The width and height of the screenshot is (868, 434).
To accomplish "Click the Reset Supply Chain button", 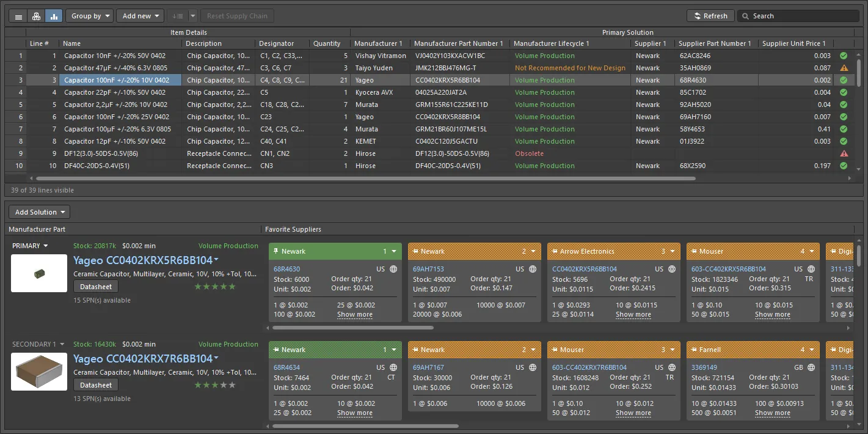I will (237, 16).
